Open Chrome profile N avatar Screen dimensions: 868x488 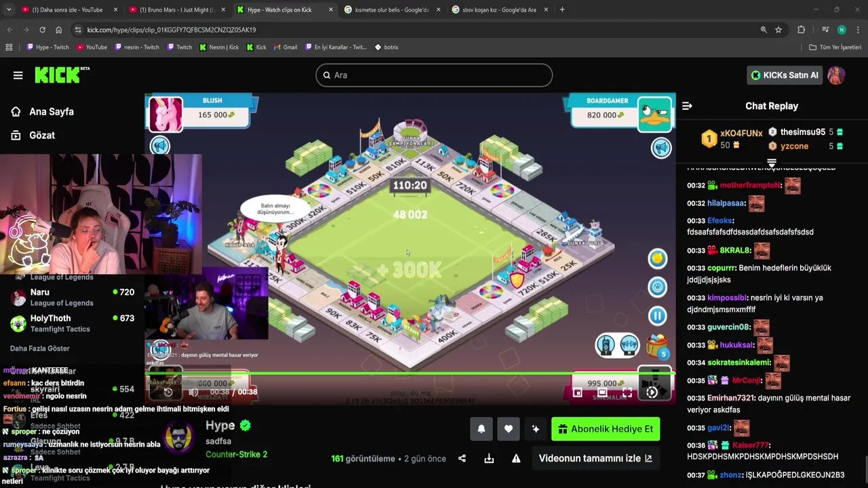[x=842, y=30]
